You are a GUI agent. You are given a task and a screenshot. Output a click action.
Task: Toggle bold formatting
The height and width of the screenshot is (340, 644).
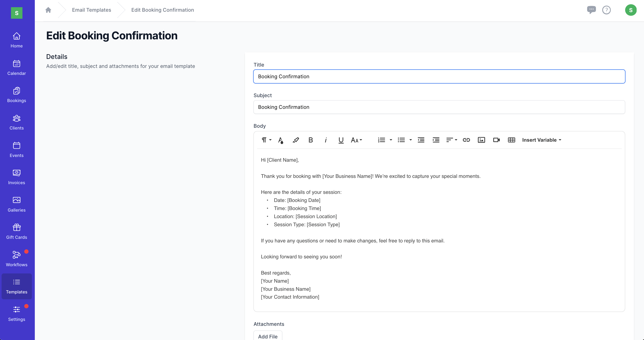(311, 140)
